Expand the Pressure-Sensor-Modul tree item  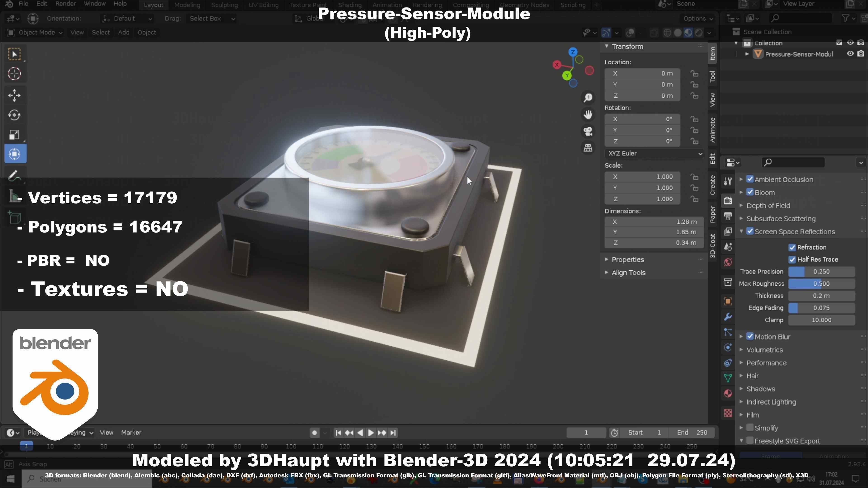pos(747,54)
